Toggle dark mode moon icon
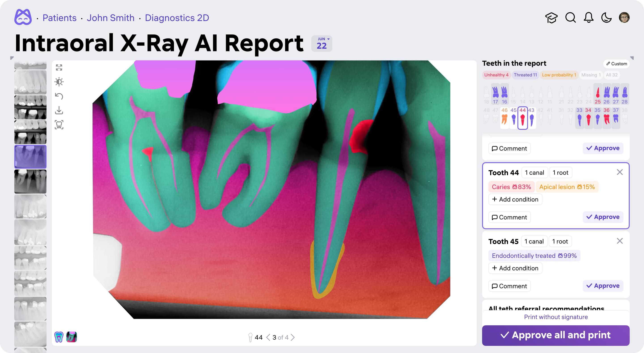644x353 pixels. 606,18
